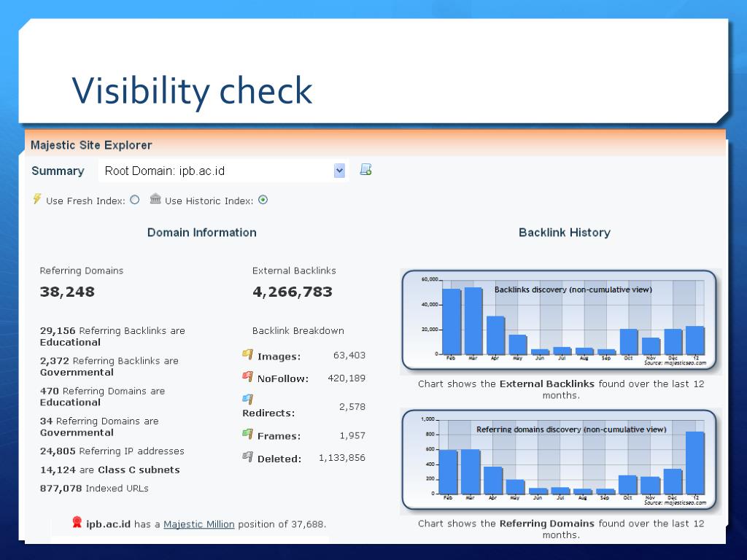Image resolution: width=747 pixels, height=560 pixels.
Task: Click the Images count 63,403
Action: click(x=349, y=355)
